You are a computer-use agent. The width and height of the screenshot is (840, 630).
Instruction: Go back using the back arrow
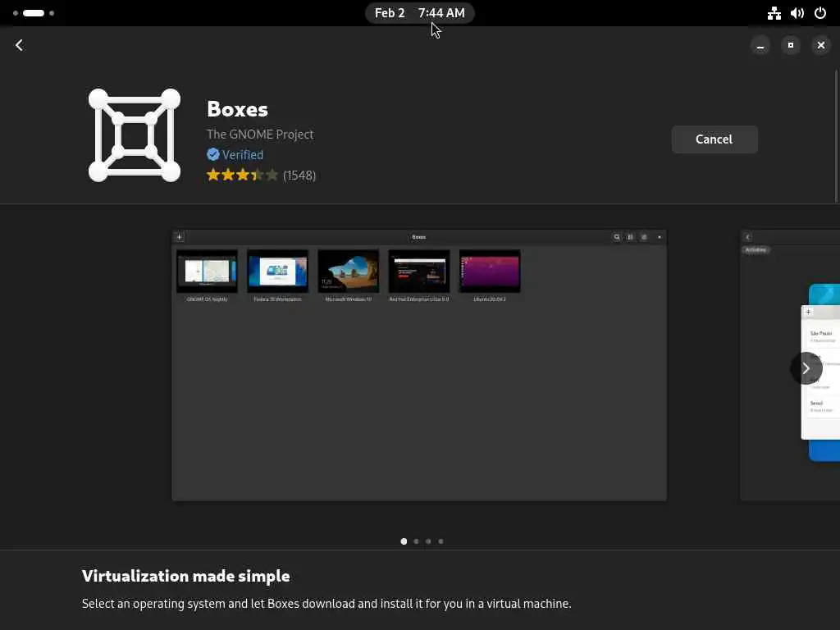(20, 45)
